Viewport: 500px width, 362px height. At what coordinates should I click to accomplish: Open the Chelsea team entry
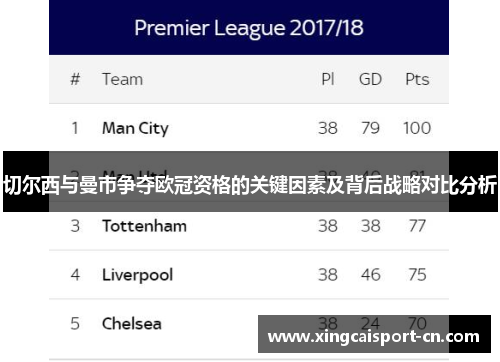click(x=132, y=324)
